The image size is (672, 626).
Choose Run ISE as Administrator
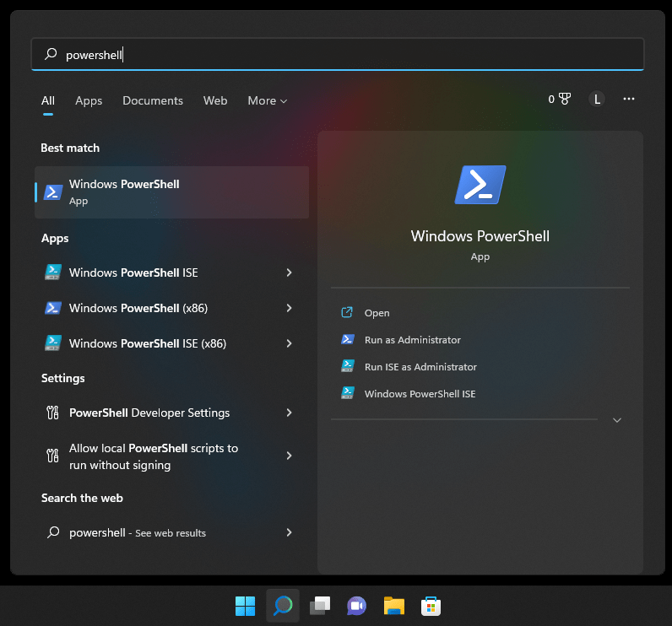tap(420, 367)
